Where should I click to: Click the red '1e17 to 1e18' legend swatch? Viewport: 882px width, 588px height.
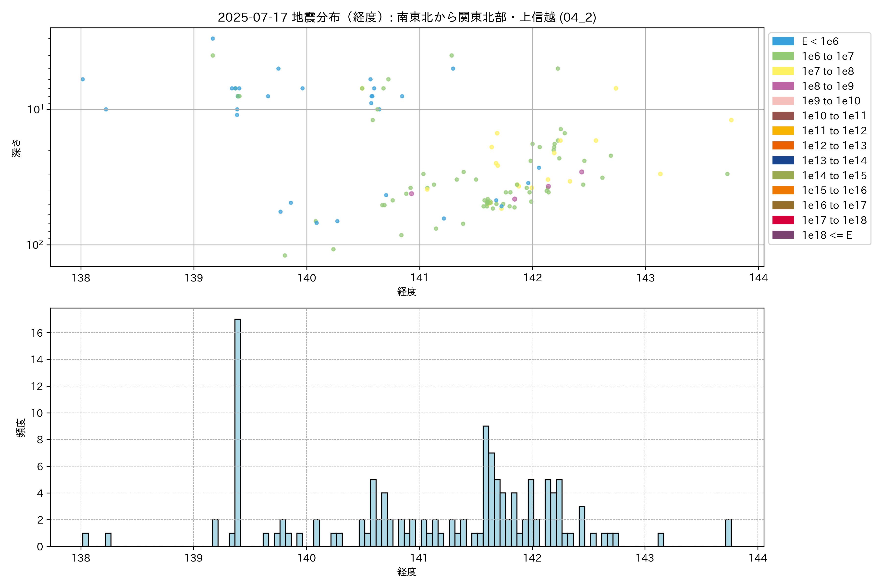(x=783, y=220)
